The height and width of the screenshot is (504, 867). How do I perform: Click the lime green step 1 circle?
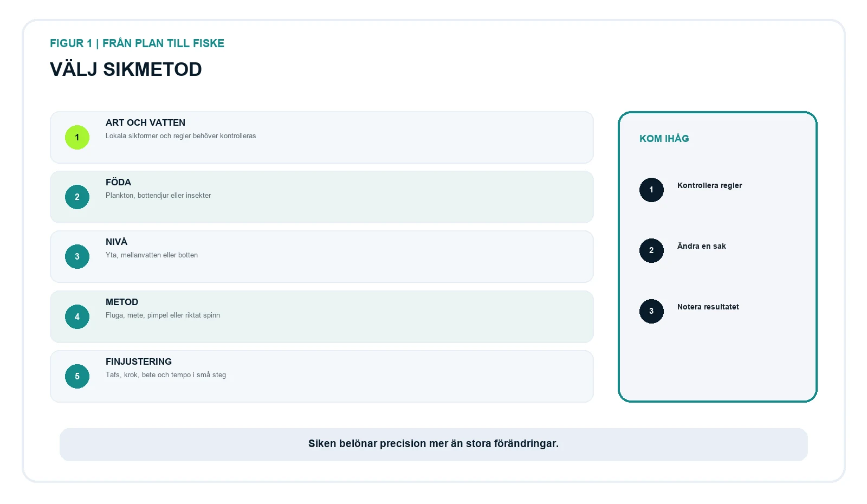click(x=77, y=137)
